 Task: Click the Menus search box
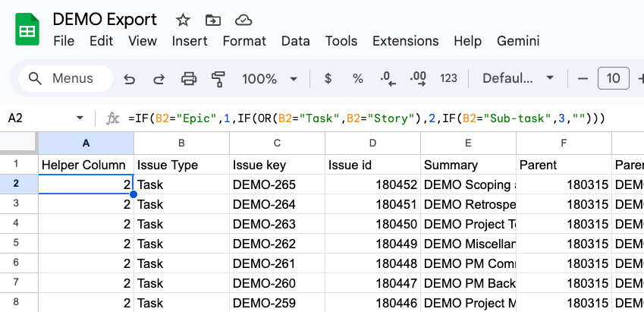66,78
